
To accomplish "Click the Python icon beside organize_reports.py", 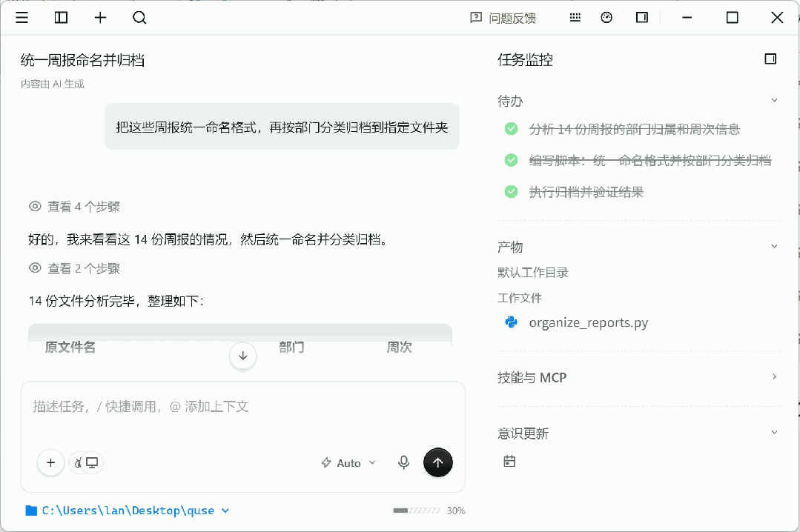I will 511,322.
